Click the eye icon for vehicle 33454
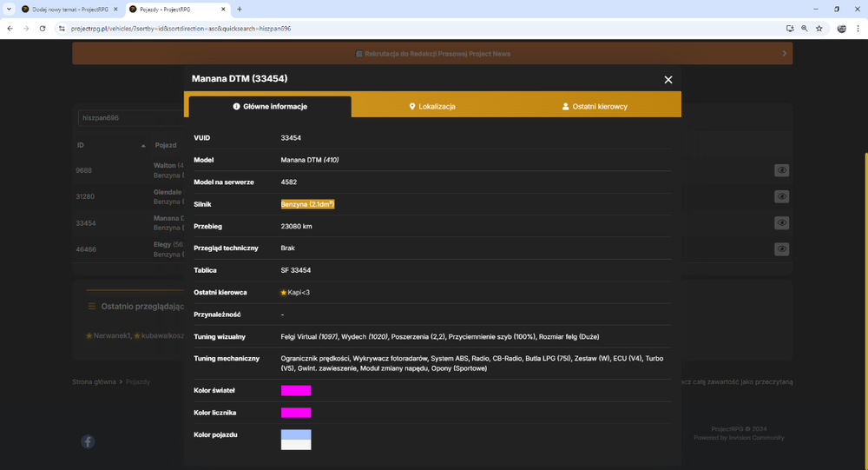Screen dimensions: 868x470 (782, 222)
